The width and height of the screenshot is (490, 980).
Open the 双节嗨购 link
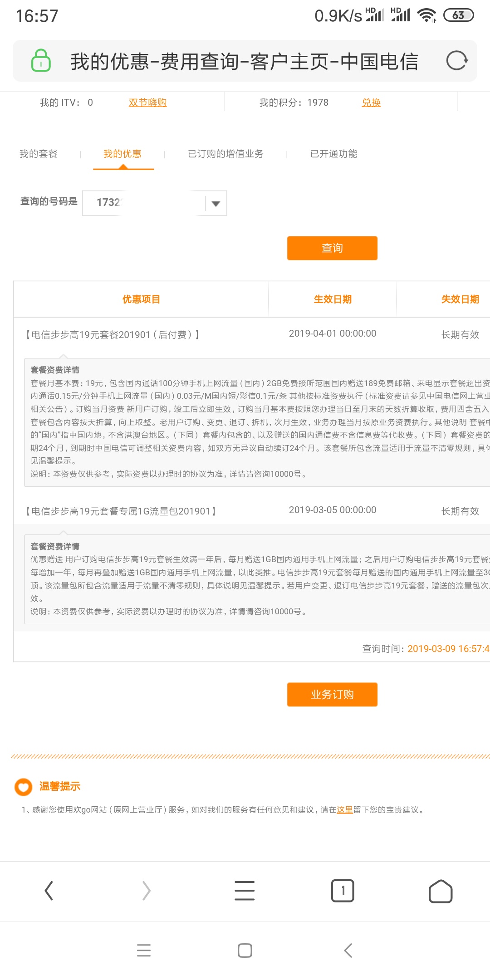[147, 103]
